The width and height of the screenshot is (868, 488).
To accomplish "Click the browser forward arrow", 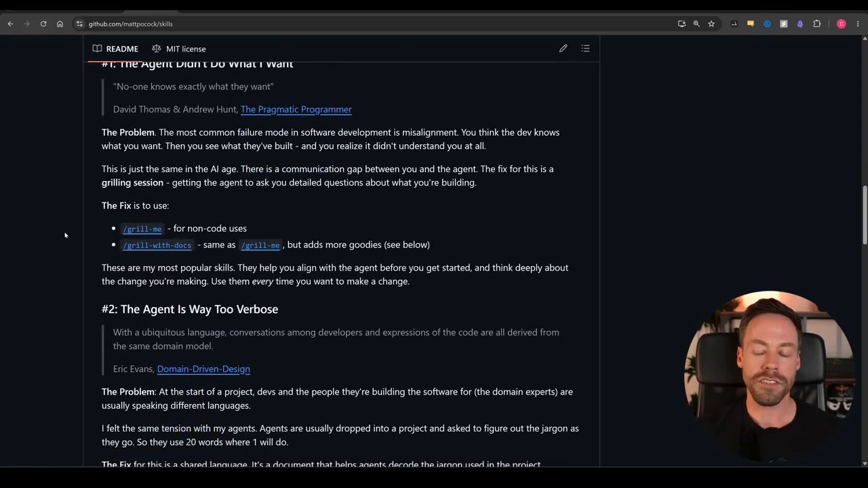I will pyautogui.click(x=27, y=24).
